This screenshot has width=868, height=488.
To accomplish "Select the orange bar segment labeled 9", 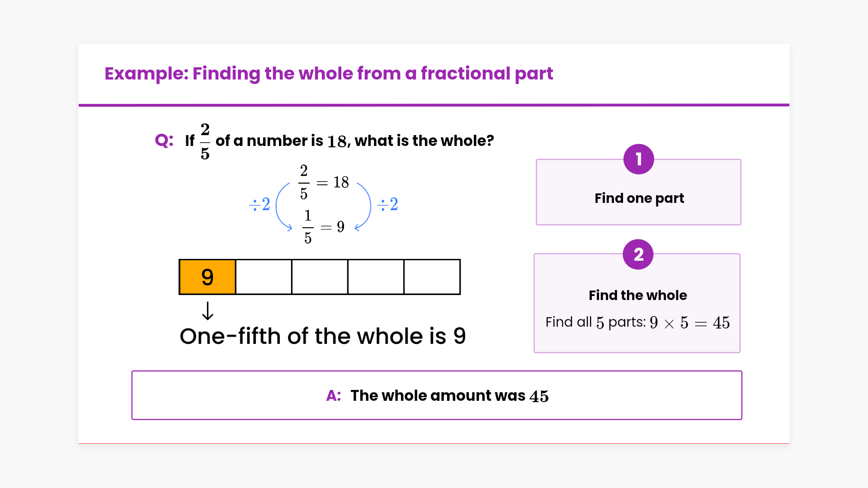I will point(208,277).
